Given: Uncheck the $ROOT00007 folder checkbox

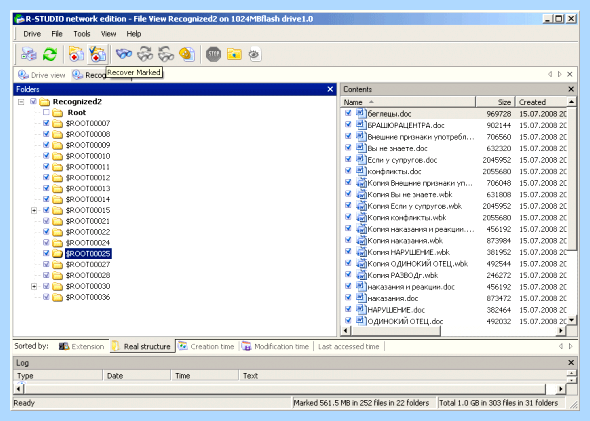Looking at the screenshot, I should (x=46, y=123).
